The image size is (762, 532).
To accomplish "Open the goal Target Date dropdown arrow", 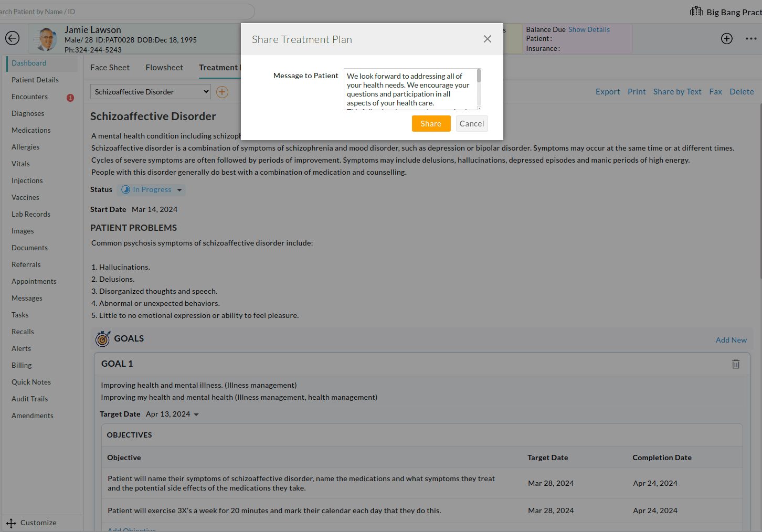I will 196,414.
